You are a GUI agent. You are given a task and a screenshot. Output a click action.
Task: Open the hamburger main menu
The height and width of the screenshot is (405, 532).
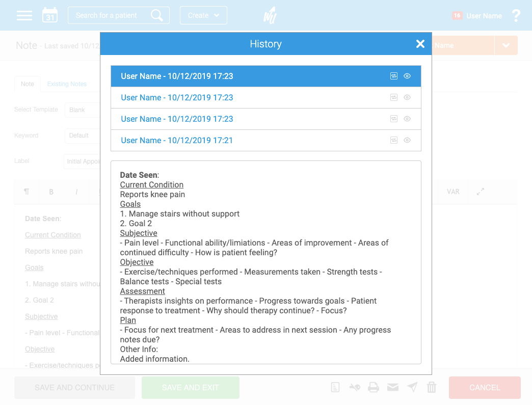click(x=24, y=15)
